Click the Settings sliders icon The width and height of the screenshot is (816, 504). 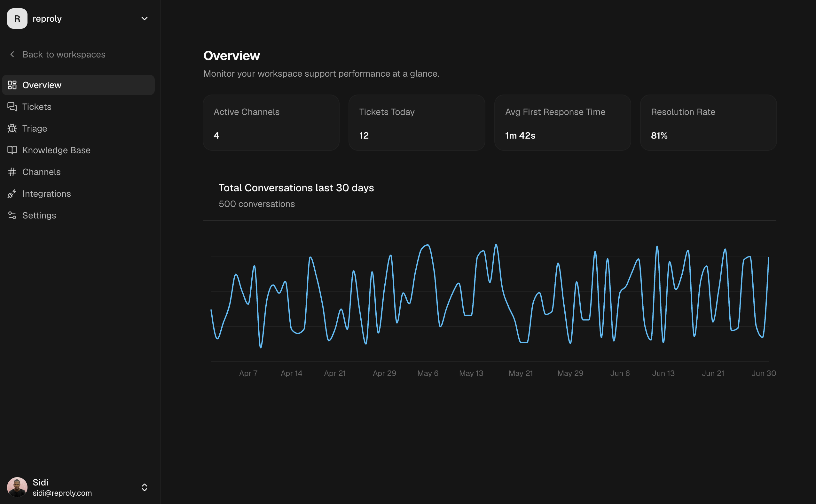pos(12,215)
